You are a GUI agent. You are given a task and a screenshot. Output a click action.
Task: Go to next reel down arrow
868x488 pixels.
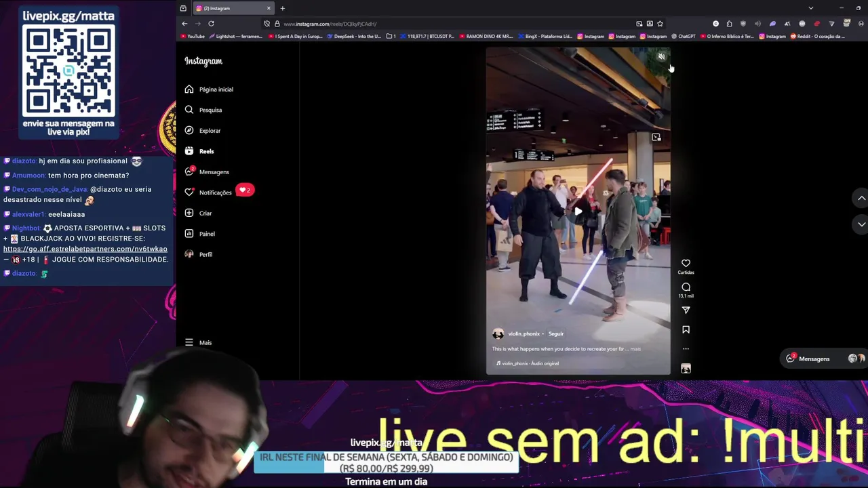861,224
